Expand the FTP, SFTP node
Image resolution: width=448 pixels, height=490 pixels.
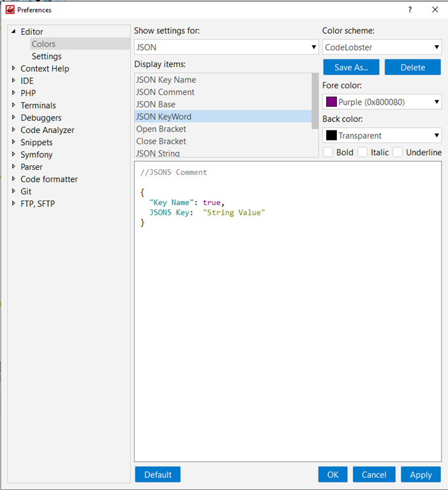pyautogui.click(x=13, y=203)
